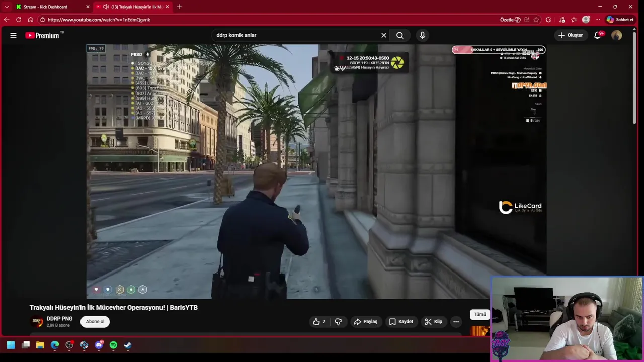Close the Kick Dashboard tab
644x362 pixels.
coord(88,7)
